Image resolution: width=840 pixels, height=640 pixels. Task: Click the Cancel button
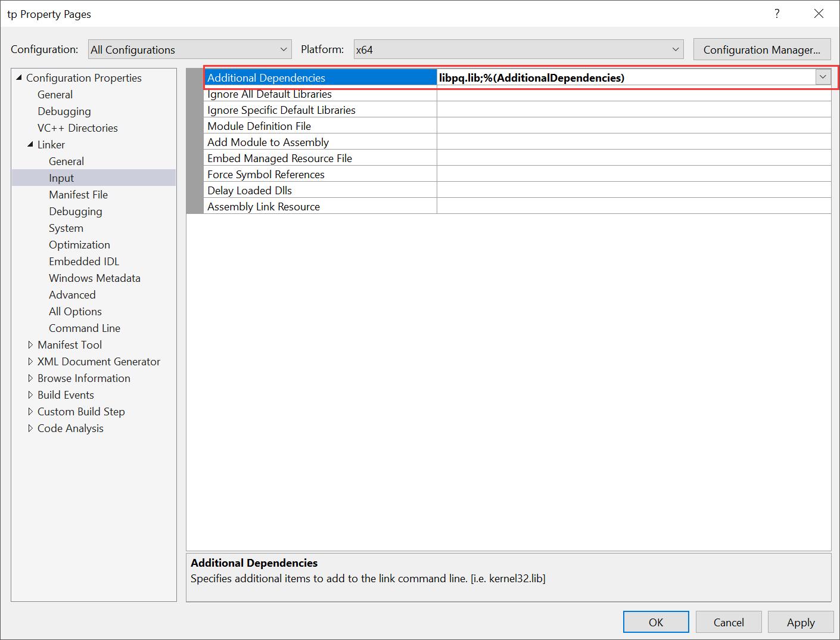(728, 622)
